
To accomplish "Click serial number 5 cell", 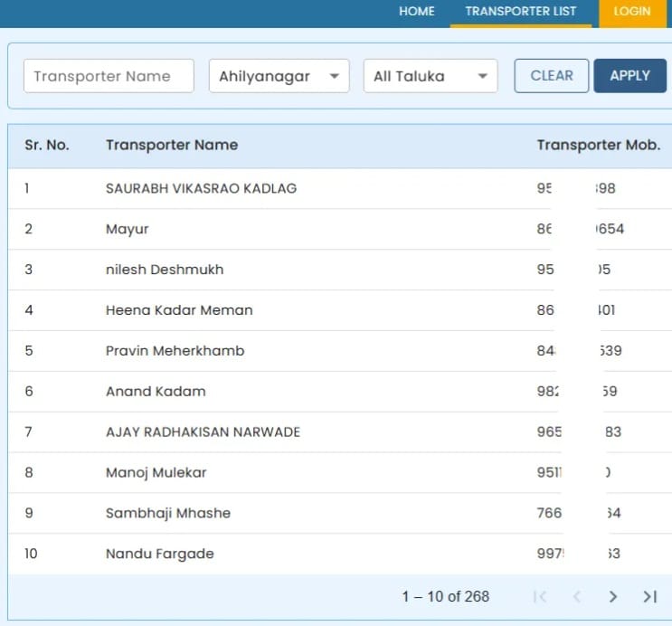I will (29, 351).
